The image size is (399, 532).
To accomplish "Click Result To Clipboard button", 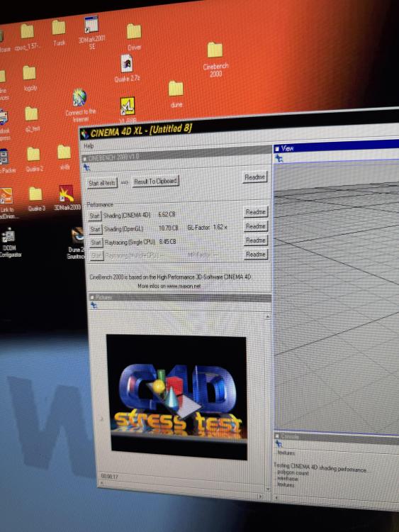I will pos(155,181).
